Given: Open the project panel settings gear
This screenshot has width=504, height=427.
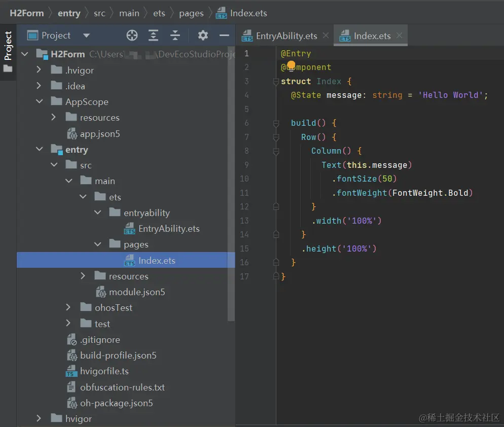Looking at the screenshot, I should [x=203, y=35].
